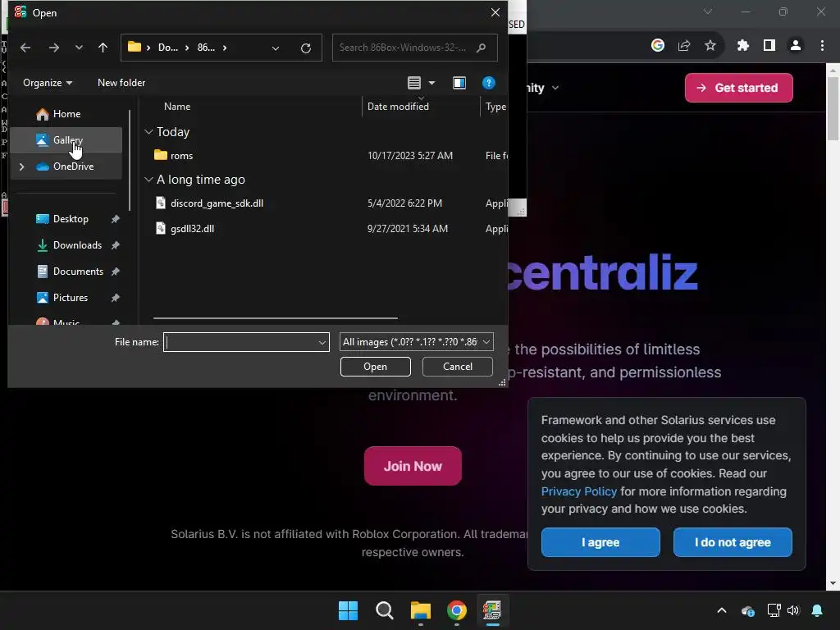840x630 pixels.
Task: Go back in Open dialog navigation
Action: 25,48
